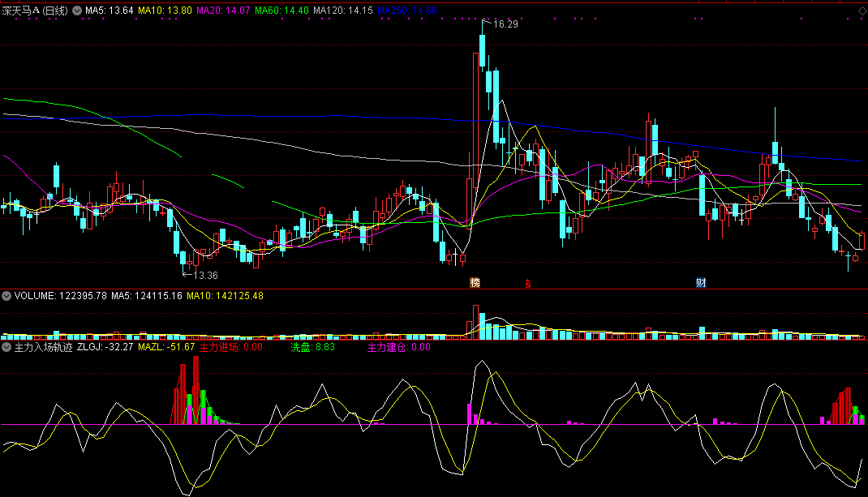Image resolution: width=868 pixels, height=497 pixels.
Task: Select the MA120: 14.15 label
Action: pyautogui.click(x=343, y=11)
